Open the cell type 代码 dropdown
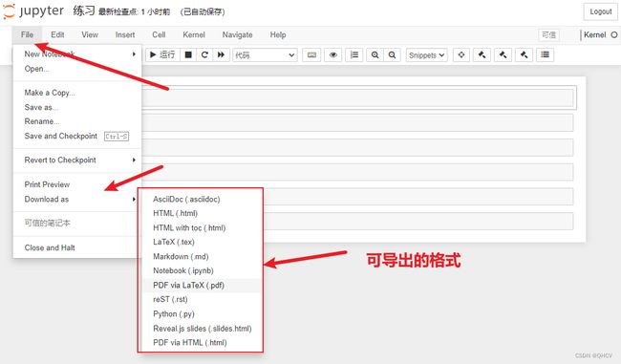Viewport: 621px width, 364px height. pos(265,55)
